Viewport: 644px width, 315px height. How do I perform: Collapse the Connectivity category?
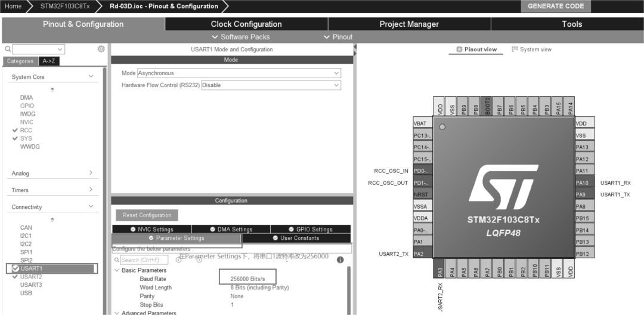point(91,206)
